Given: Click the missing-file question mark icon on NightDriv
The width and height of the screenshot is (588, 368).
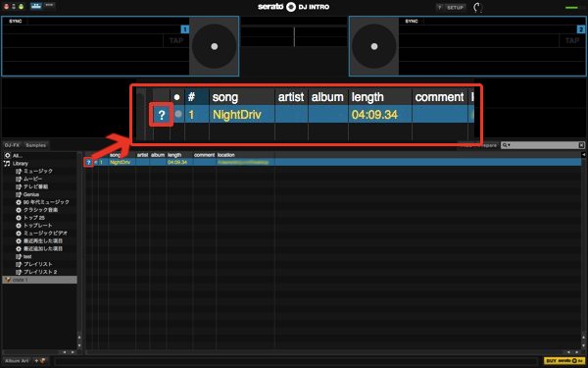Looking at the screenshot, I should pos(88,162).
